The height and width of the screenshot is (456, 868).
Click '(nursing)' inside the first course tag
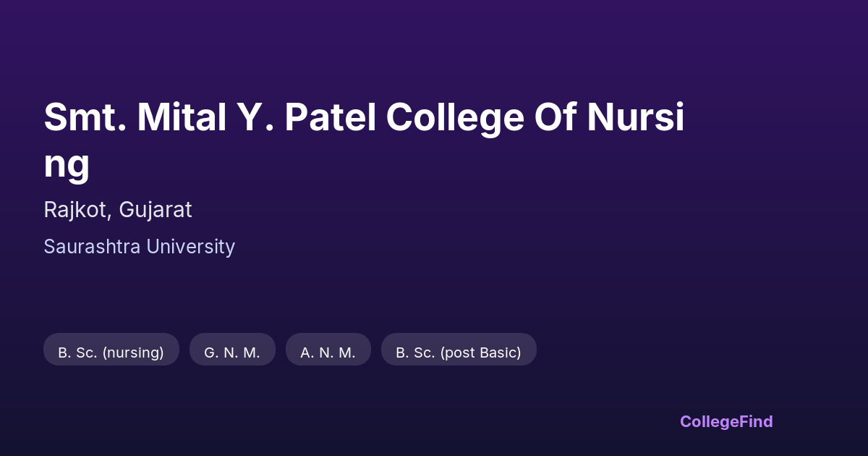(x=133, y=352)
